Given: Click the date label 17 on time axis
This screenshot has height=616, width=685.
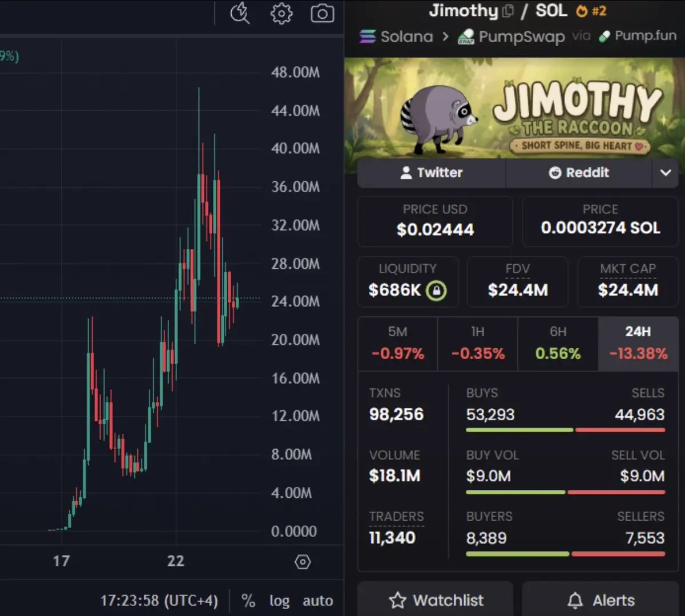Looking at the screenshot, I should tap(61, 561).
